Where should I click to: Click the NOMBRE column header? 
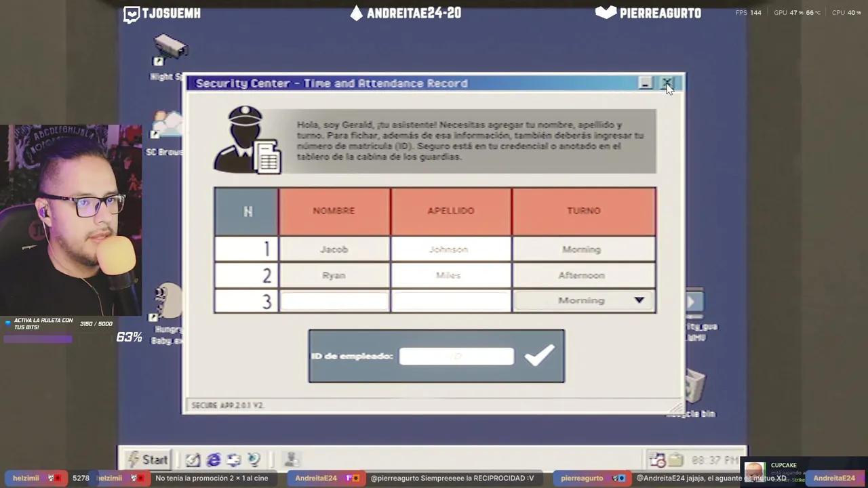[x=334, y=211]
